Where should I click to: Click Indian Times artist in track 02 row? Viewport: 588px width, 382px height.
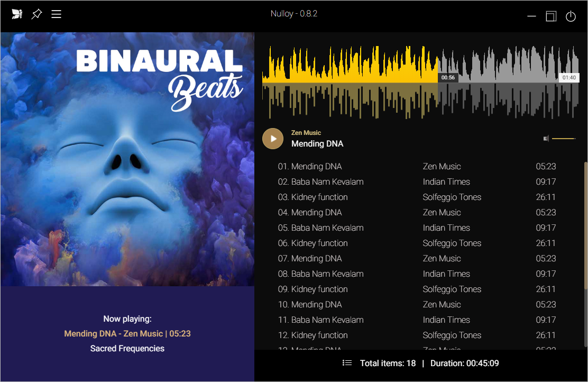pyautogui.click(x=446, y=181)
